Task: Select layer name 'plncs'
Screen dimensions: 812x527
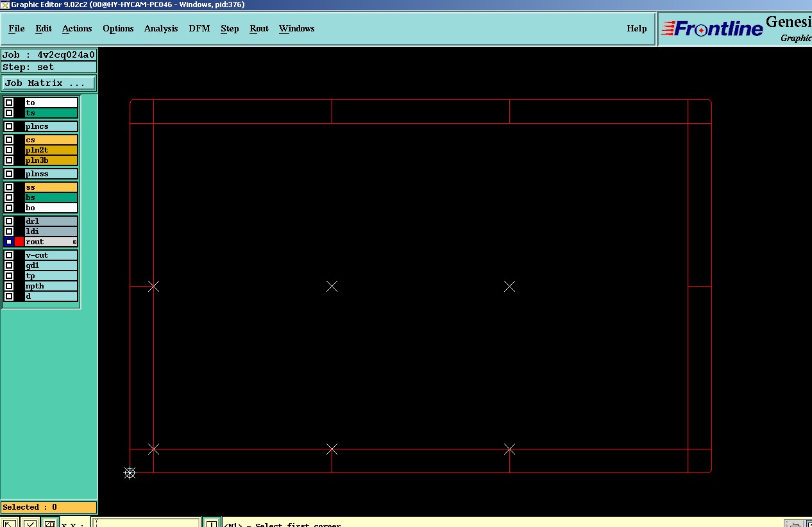Action: [x=51, y=126]
